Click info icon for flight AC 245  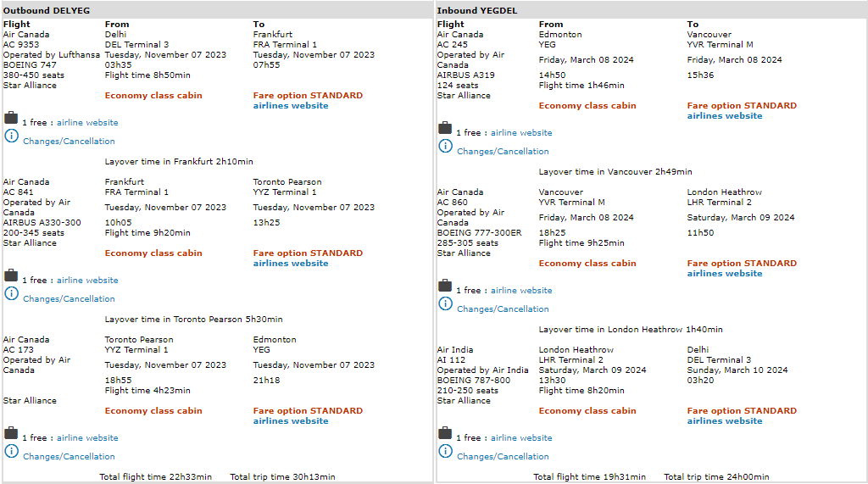[x=445, y=146]
